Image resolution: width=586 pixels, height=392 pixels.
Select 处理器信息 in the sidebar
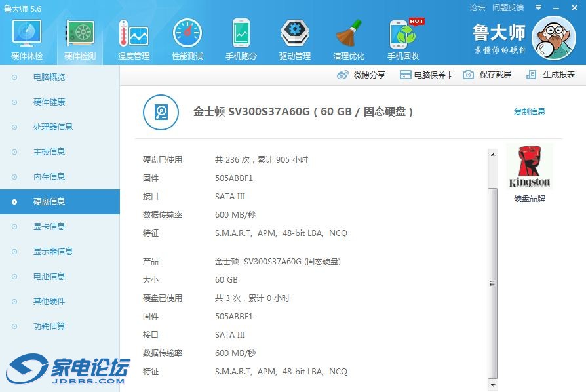[x=53, y=127]
